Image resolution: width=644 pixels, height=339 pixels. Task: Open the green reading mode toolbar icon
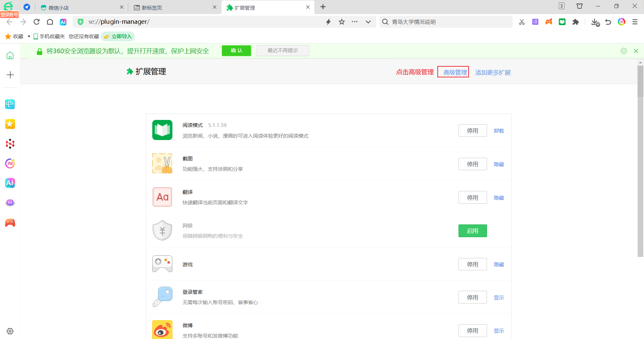click(562, 22)
